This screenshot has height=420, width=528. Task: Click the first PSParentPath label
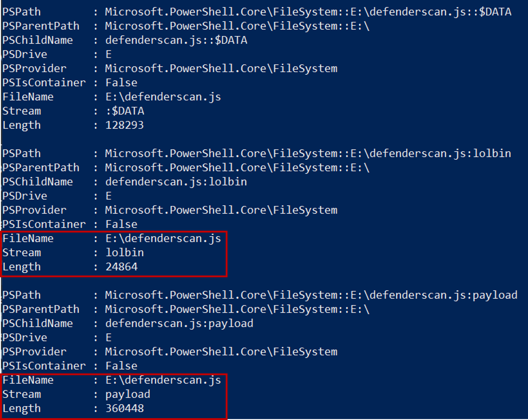point(41,26)
